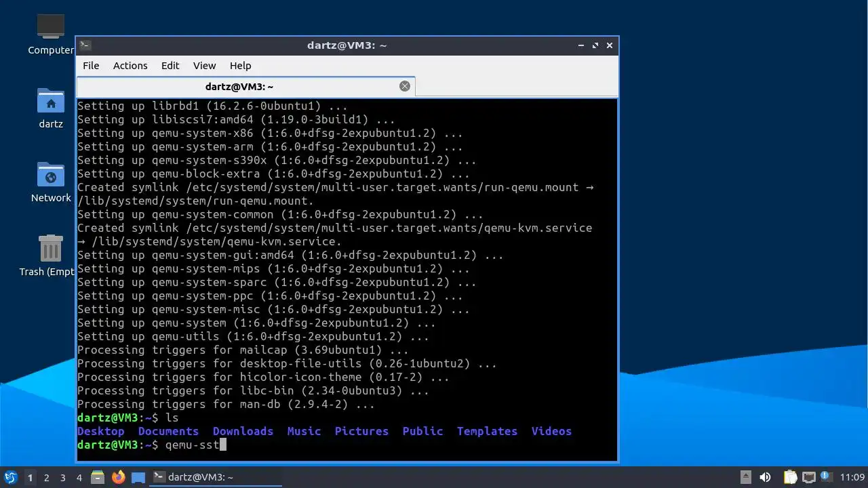
Task: Click the 'Setting up qemu-system-misc' line
Action: [x=273, y=309]
